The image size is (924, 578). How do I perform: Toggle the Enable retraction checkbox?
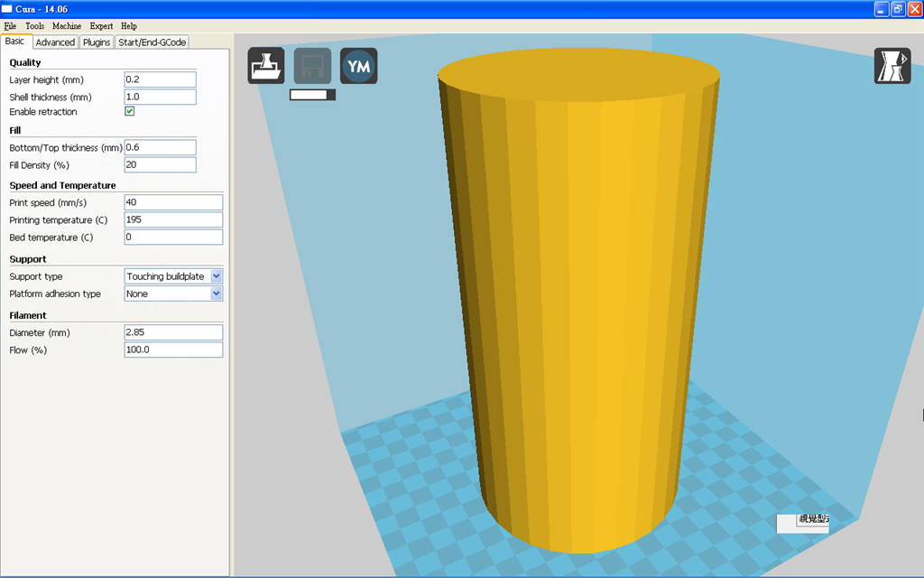coord(130,112)
